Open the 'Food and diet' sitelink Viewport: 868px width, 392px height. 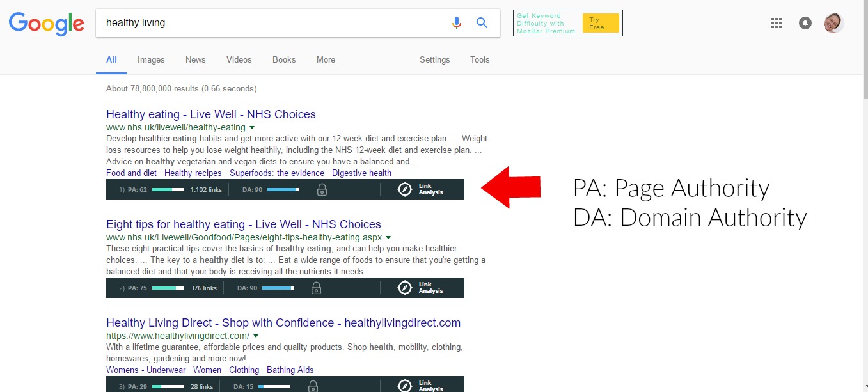click(131, 173)
